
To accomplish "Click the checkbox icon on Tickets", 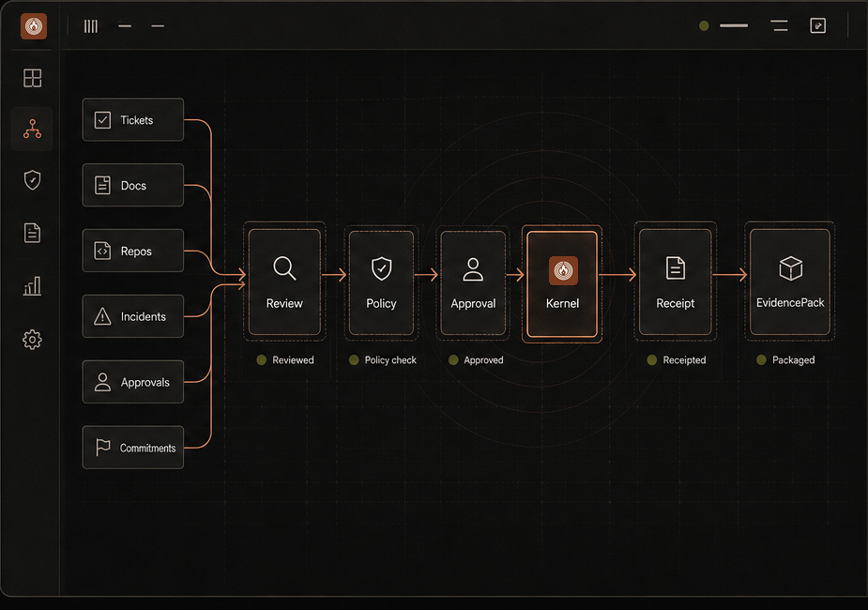I will 102,119.
